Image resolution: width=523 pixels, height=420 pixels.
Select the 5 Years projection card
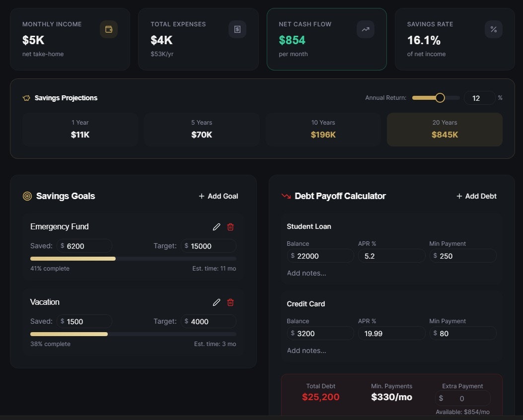point(202,129)
